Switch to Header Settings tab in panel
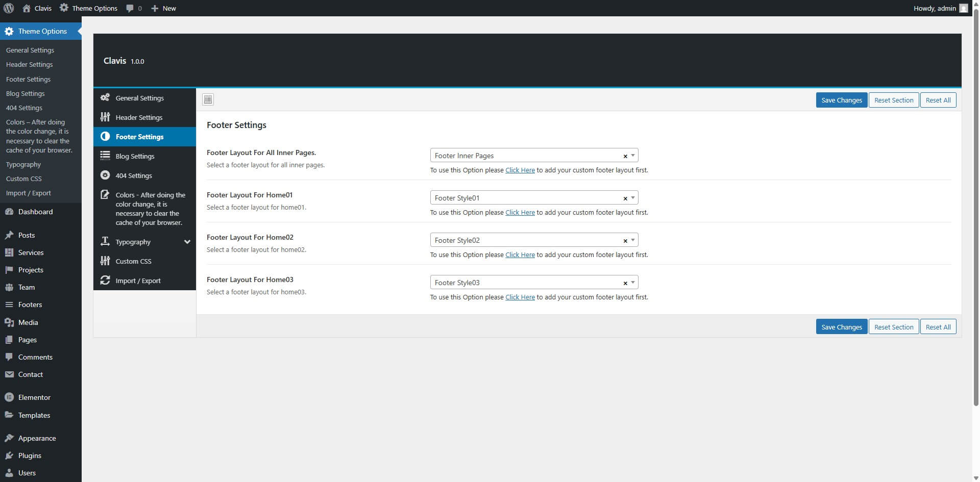The width and height of the screenshot is (980, 482). click(x=139, y=117)
